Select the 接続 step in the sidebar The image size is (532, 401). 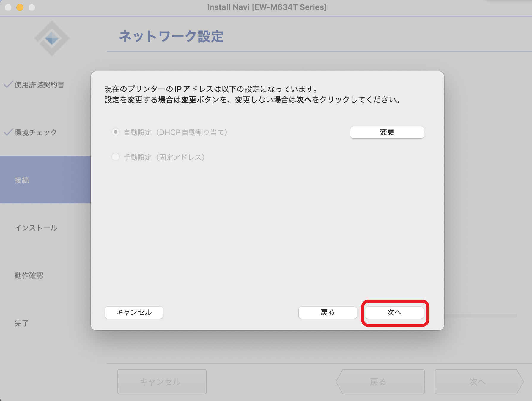(22, 180)
